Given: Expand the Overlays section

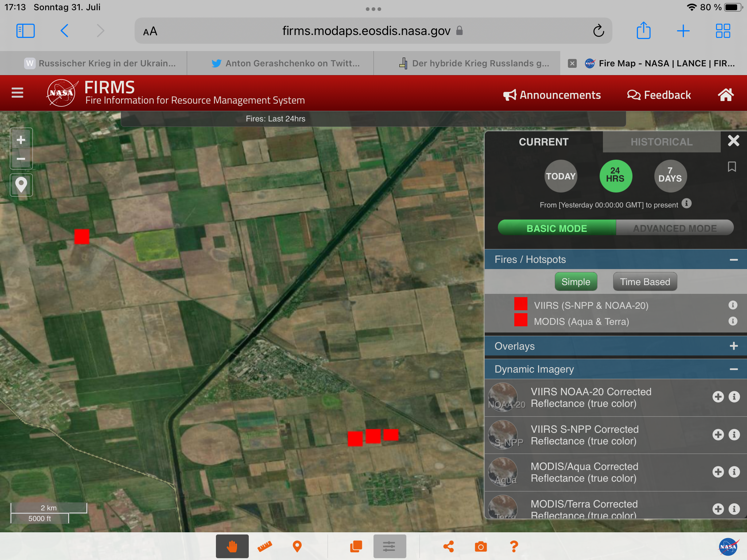Looking at the screenshot, I should point(734,346).
